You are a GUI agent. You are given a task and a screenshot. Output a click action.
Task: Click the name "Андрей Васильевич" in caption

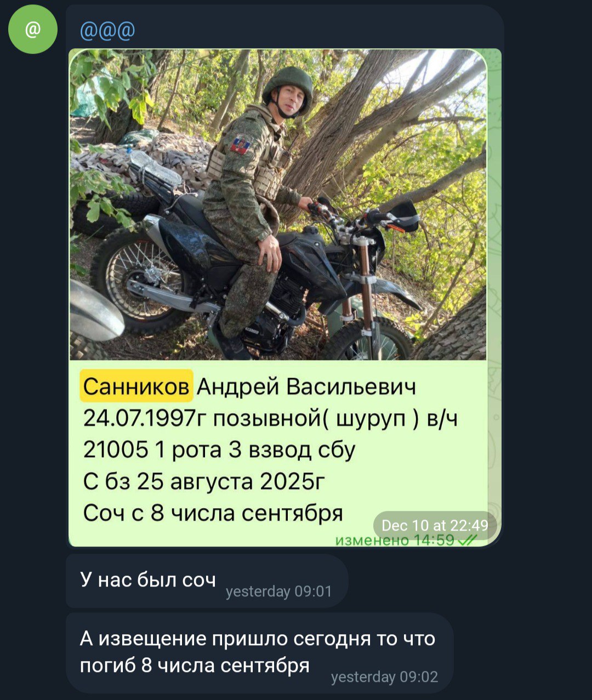(x=306, y=386)
